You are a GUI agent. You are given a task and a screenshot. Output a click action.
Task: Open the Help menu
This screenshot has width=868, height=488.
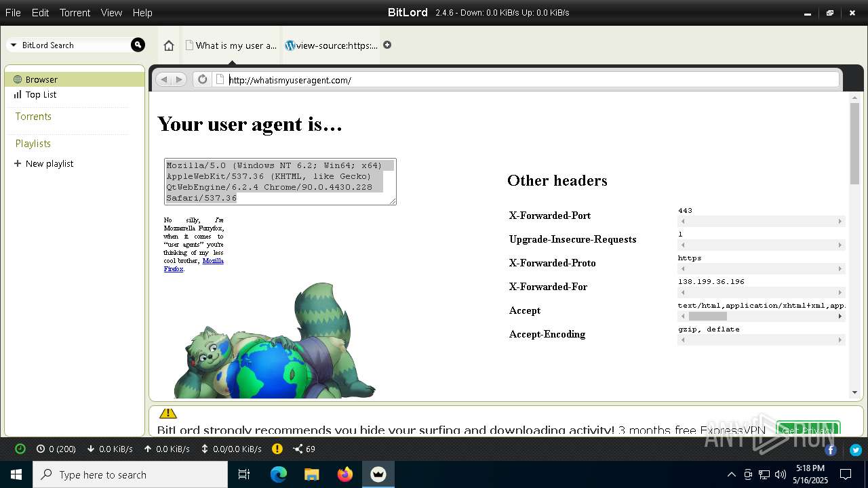coord(142,13)
